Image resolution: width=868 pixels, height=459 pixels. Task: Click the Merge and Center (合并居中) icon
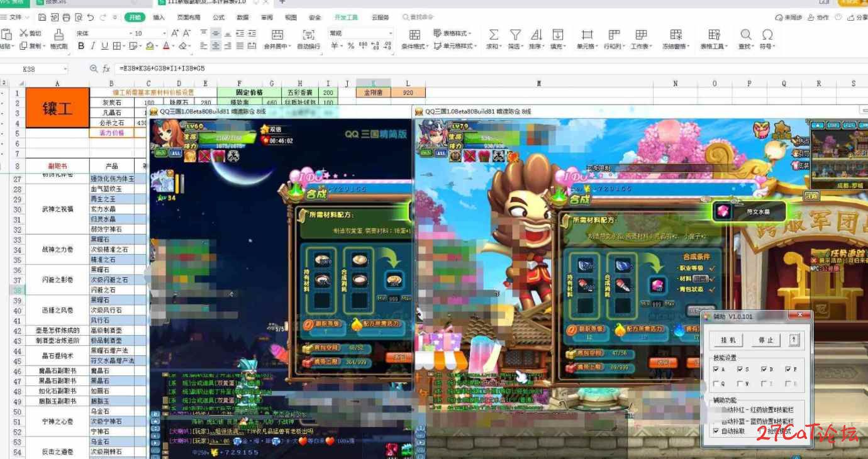coord(277,35)
